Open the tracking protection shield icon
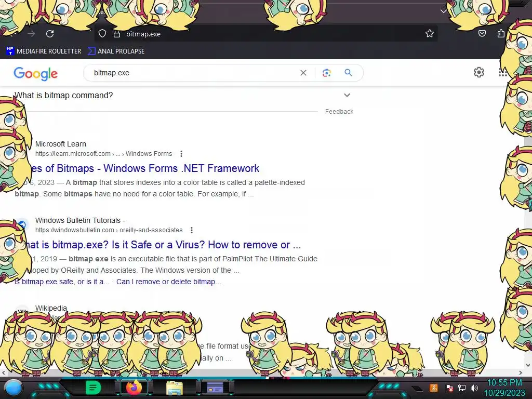 tap(102, 34)
